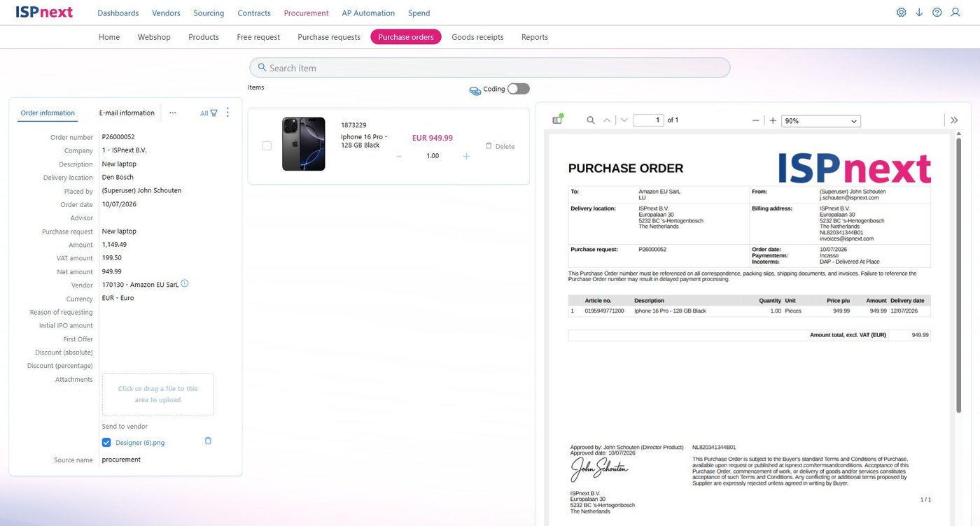Click the order number P26000052 value

click(x=118, y=137)
